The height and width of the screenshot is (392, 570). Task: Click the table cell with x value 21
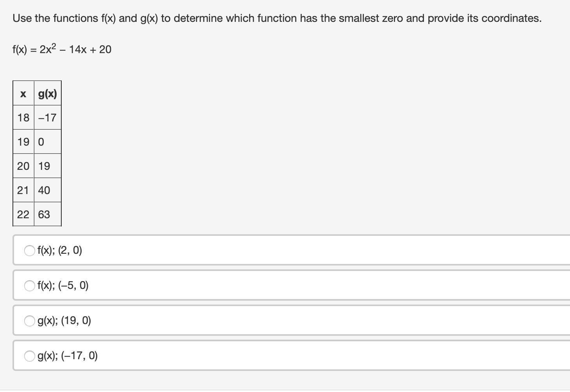23,190
